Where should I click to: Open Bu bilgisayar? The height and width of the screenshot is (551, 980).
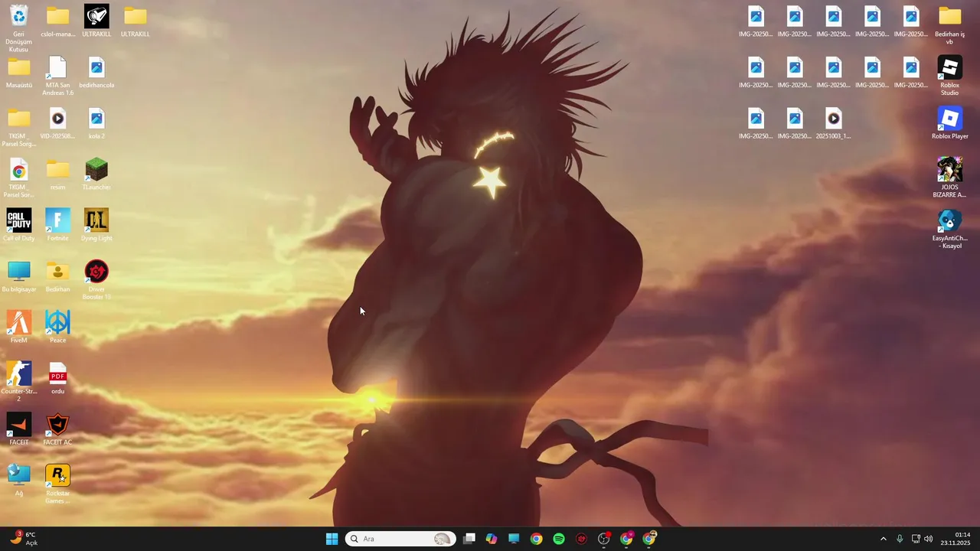19,276
